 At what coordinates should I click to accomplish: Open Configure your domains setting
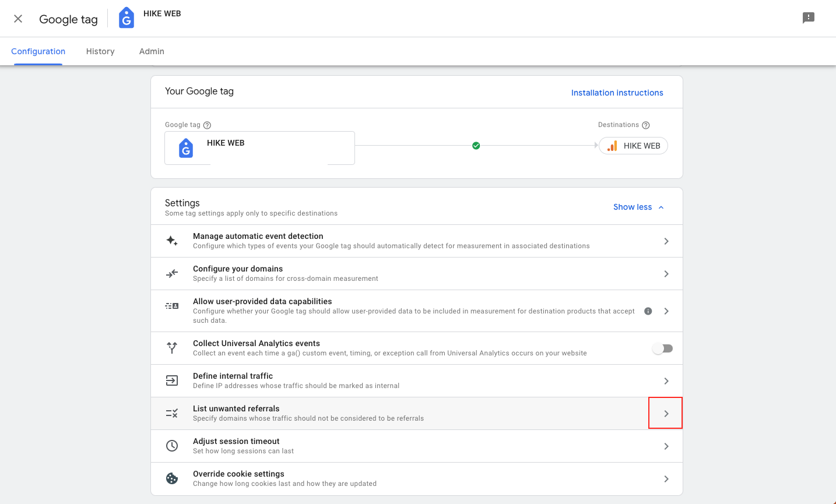[417, 274]
